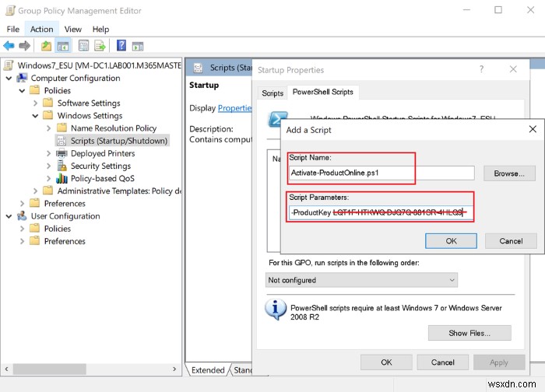Select Preferences under User Configuration
Screen dimensions: 545x392
click(65, 241)
